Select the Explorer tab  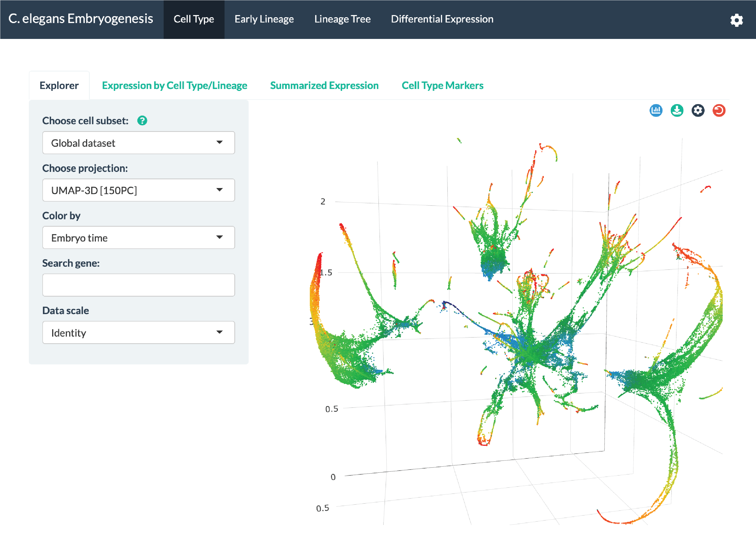tap(59, 86)
